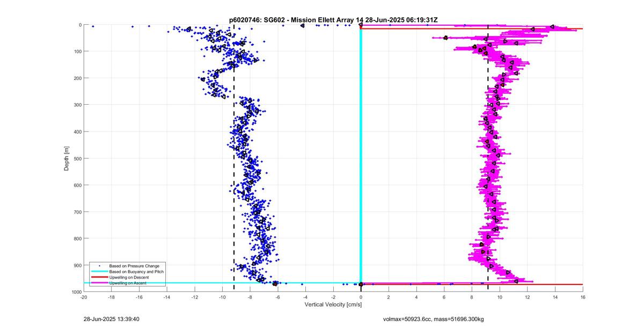Click x-axis tick label '8'
The image size is (644, 328).
(472, 297)
